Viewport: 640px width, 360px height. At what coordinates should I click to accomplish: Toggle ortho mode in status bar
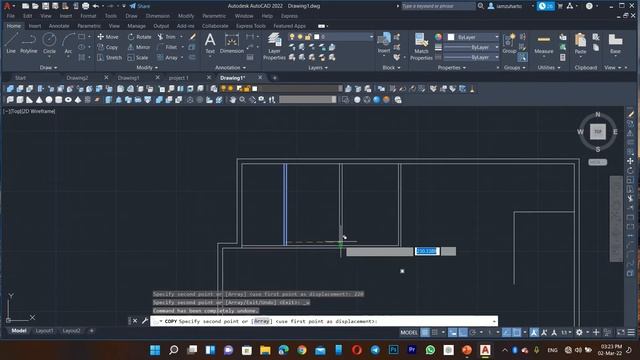463,332
